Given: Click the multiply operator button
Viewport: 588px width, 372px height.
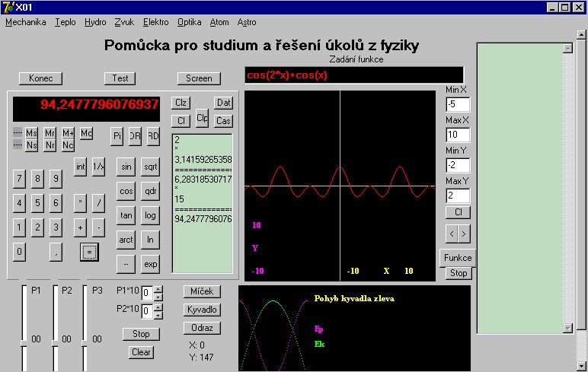Looking at the screenshot, I should [80, 203].
